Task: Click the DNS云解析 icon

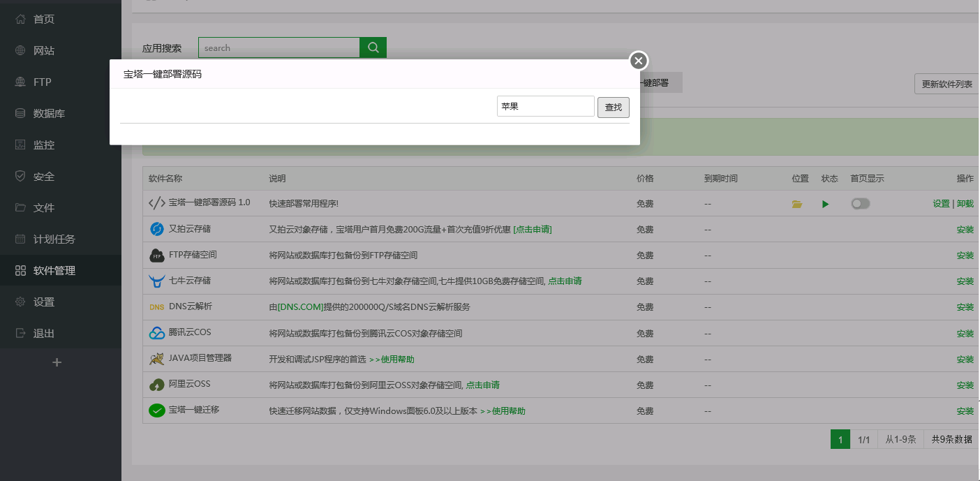Action: [156, 307]
